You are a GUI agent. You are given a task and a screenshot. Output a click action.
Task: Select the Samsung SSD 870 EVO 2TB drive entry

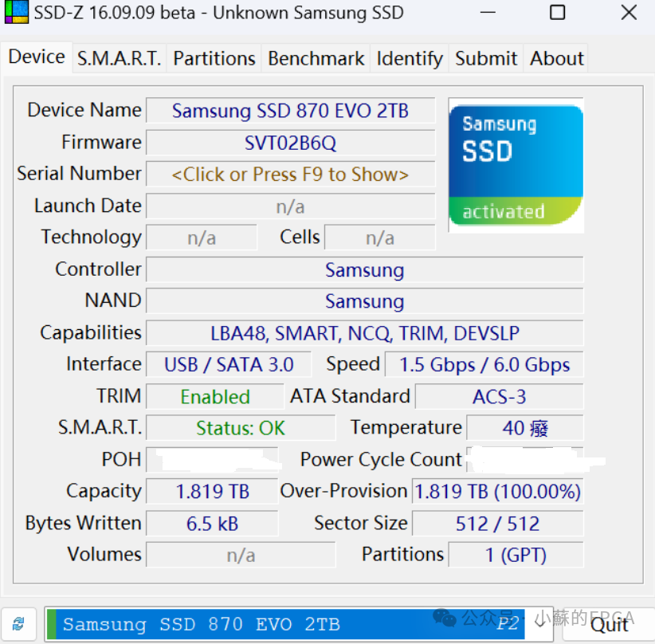coord(285,624)
